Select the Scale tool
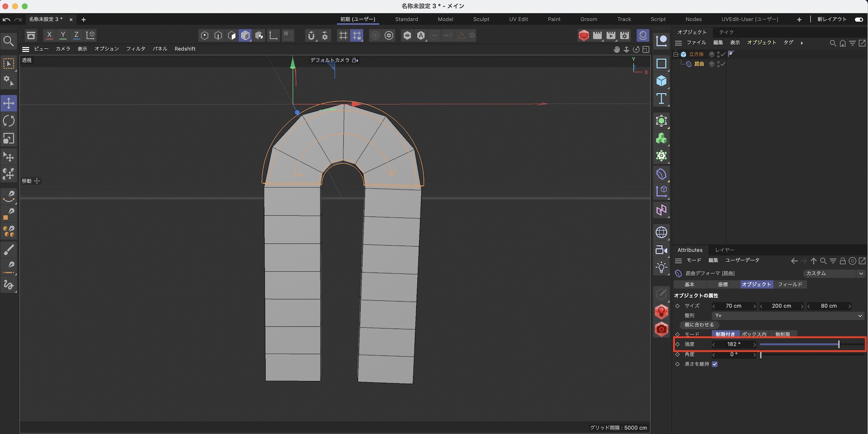 9,138
